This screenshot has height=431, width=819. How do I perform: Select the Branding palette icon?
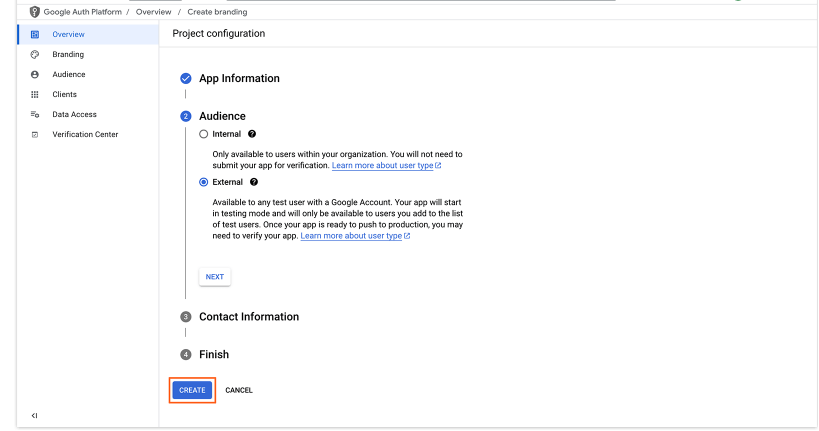pos(35,54)
